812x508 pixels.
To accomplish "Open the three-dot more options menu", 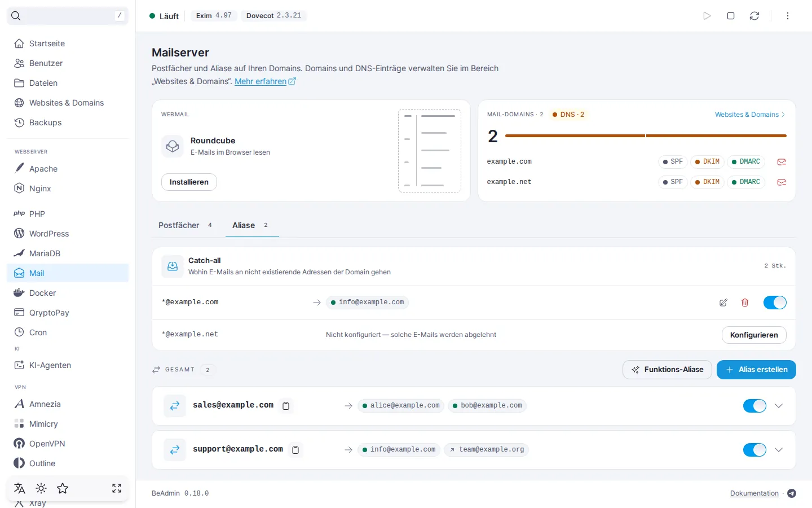I will 788,16.
